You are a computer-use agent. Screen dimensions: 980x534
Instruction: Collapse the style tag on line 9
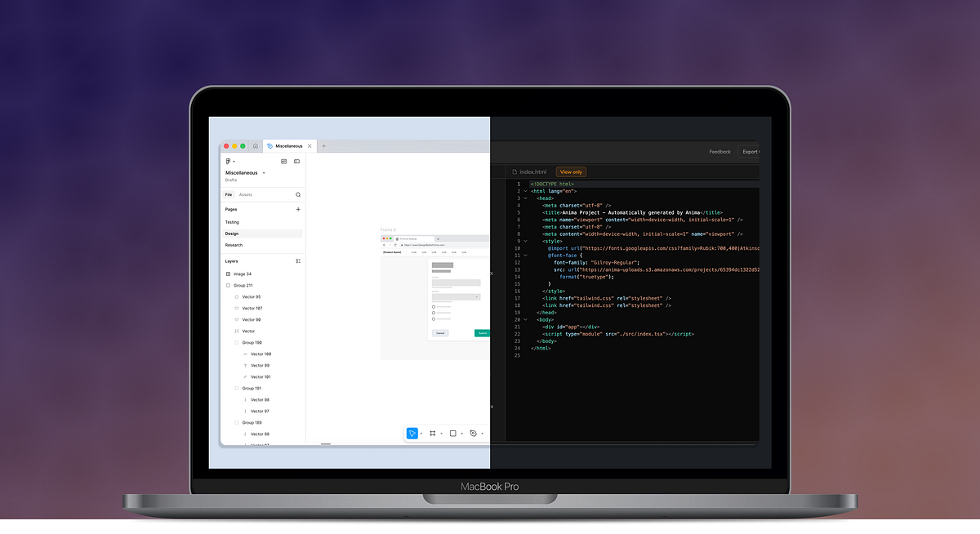click(525, 241)
